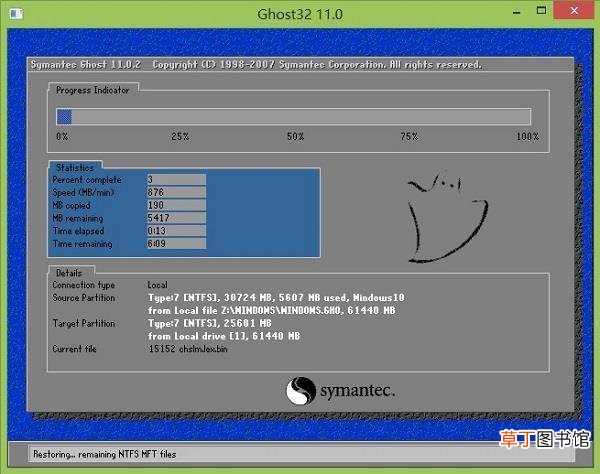Click the MB copied label
600x474 pixels.
click(72, 205)
